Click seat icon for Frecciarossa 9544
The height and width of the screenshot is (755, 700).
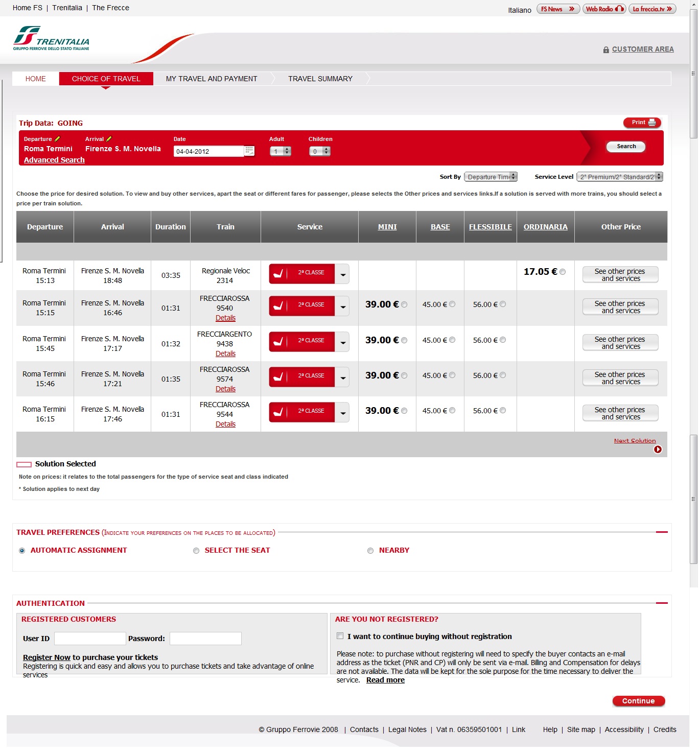pyautogui.click(x=278, y=412)
